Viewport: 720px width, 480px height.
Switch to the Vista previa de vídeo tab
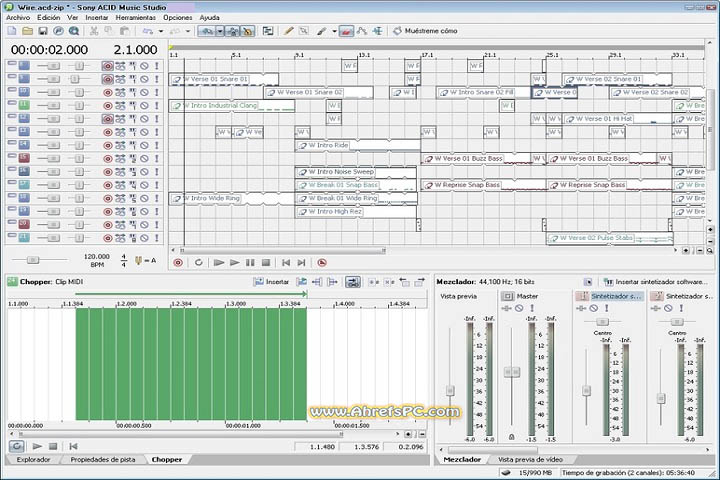tap(530, 459)
